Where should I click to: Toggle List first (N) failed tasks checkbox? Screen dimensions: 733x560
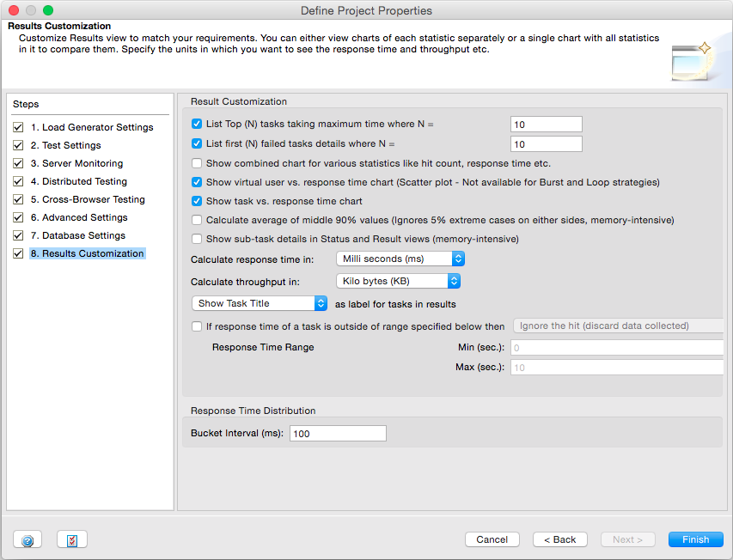pyautogui.click(x=197, y=143)
